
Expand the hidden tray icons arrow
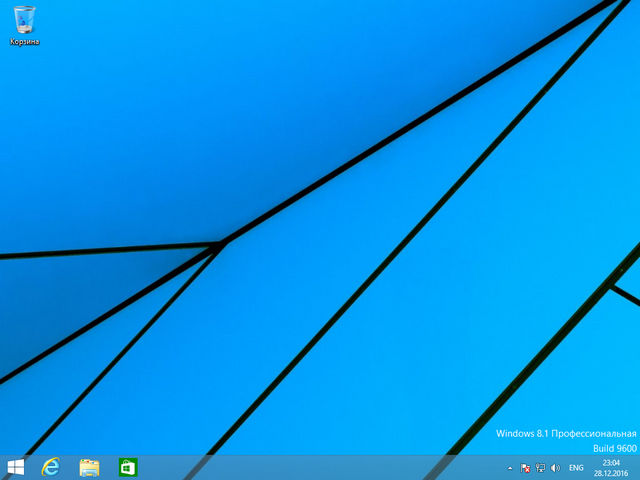click(510, 468)
